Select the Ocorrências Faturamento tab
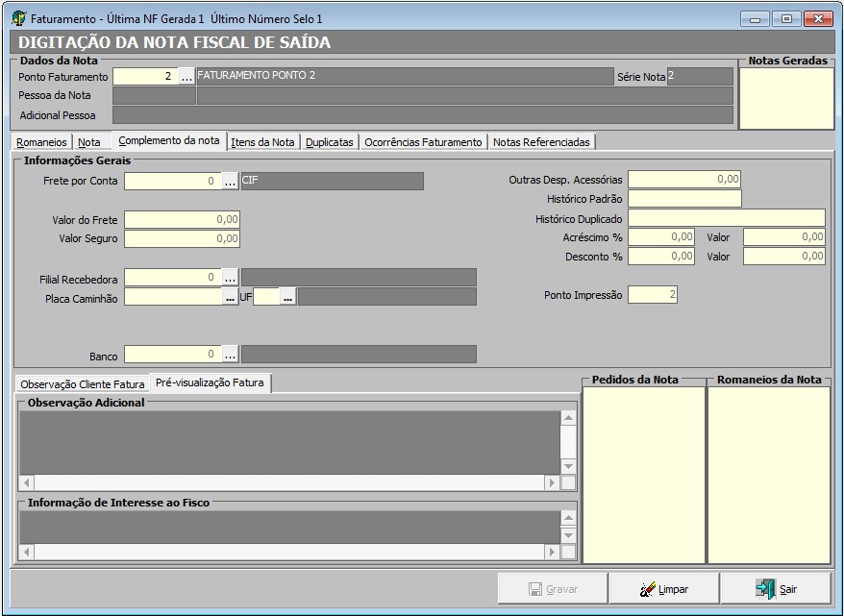Screen dimensions: 844x616 tap(423, 142)
